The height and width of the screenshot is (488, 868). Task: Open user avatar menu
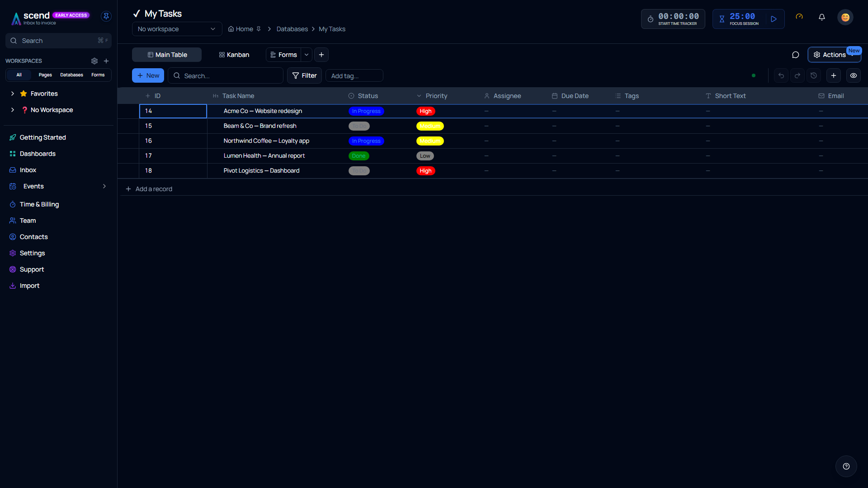click(x=845, y=17)
